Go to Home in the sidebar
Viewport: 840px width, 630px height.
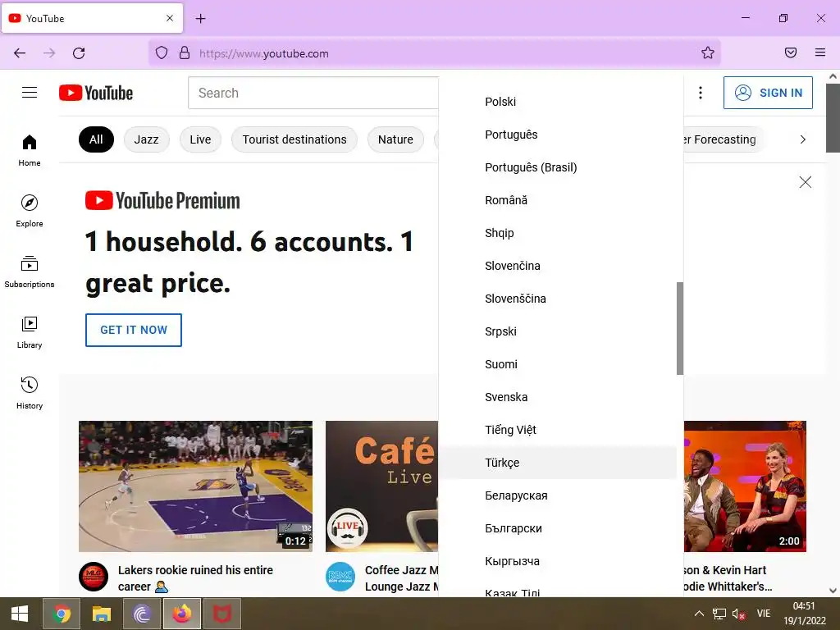[x=30, y=151]
